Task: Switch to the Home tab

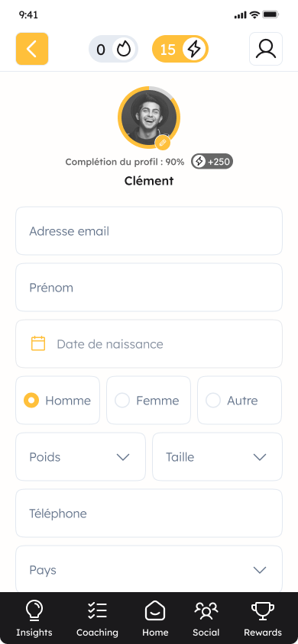Action: pos(155,618)
